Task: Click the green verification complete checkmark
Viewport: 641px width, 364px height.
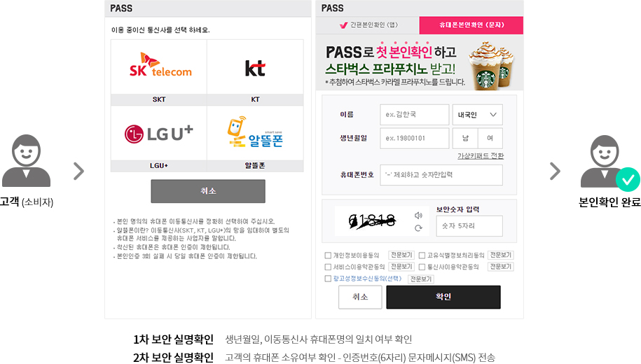Action: click(628, 179)
